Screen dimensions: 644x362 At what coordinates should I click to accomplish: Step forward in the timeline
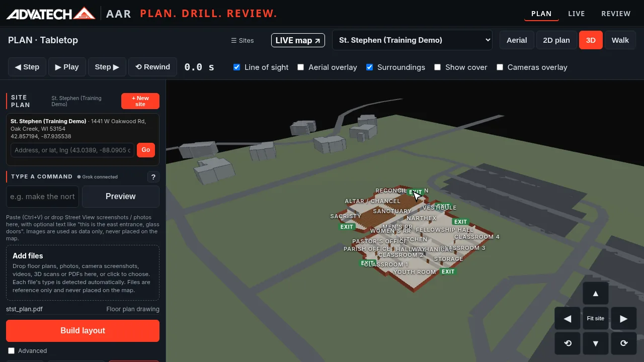pos(107,67)
